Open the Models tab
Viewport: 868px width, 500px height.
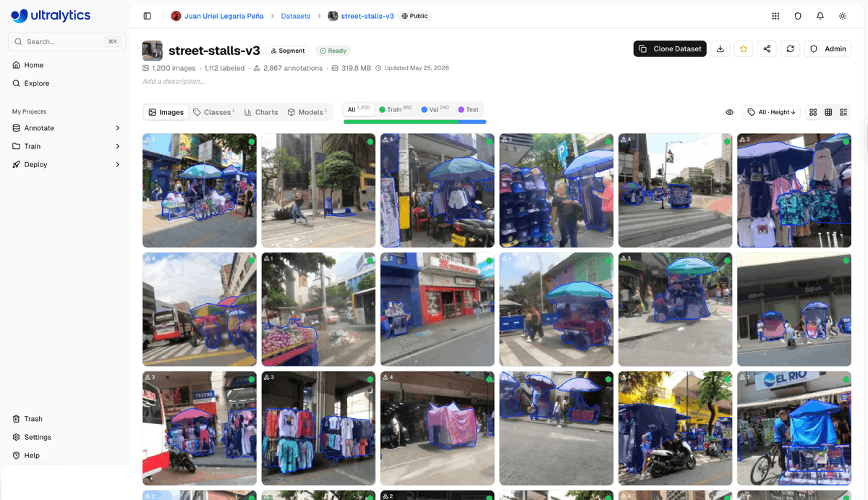click(x=307, y=112)
